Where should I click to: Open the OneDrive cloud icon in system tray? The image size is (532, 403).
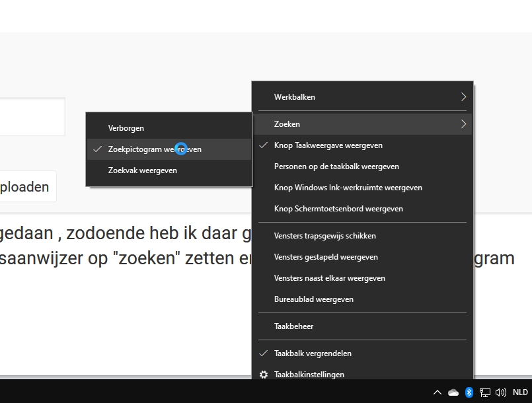pyautogui.click(x=453, y=392)
